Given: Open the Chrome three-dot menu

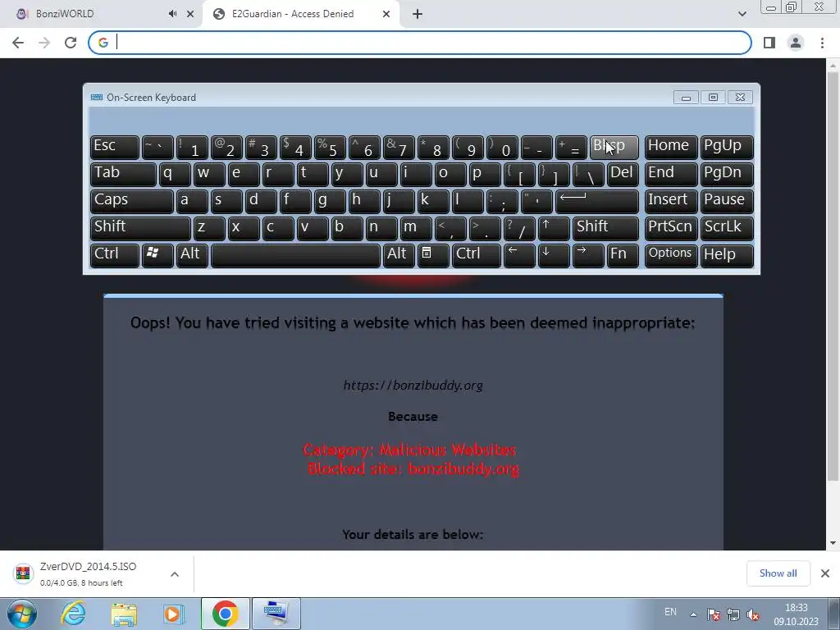Looking at the screenshot, I should click(822, 43).
